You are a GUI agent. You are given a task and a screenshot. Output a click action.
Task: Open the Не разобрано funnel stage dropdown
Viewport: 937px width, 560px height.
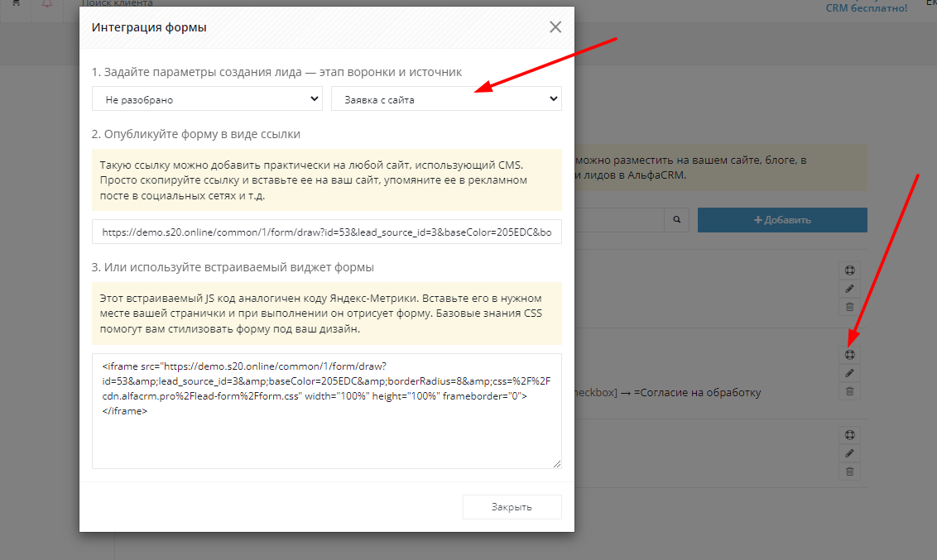[x=207, y=99]
